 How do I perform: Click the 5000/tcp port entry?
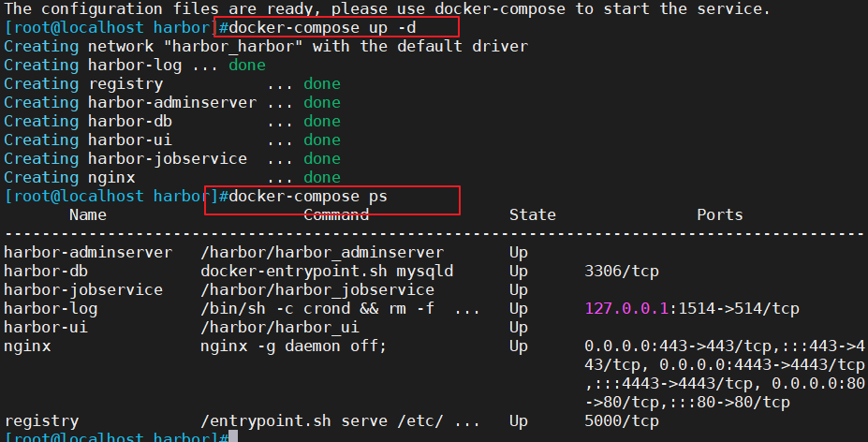coord(621,421)
